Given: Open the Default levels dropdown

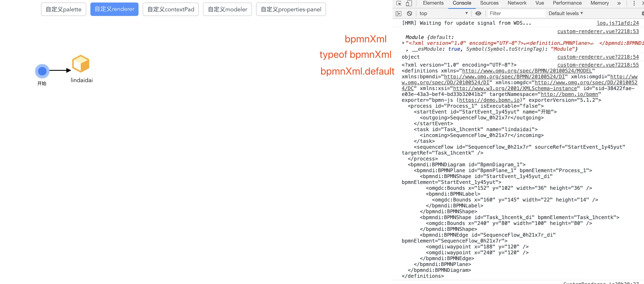Looking at the screenshot, I should tap(565, 13).
